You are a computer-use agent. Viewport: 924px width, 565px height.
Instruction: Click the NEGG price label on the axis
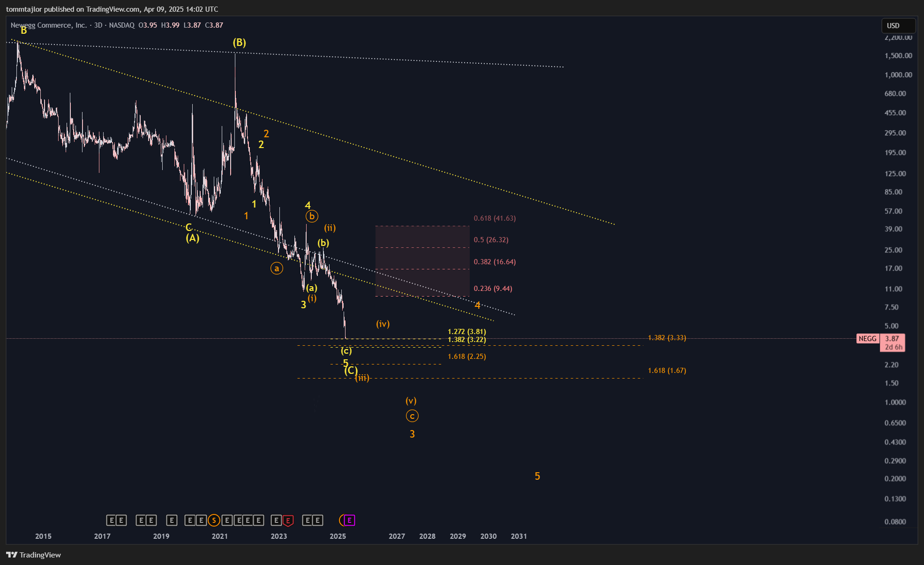[x=867, y=338]
